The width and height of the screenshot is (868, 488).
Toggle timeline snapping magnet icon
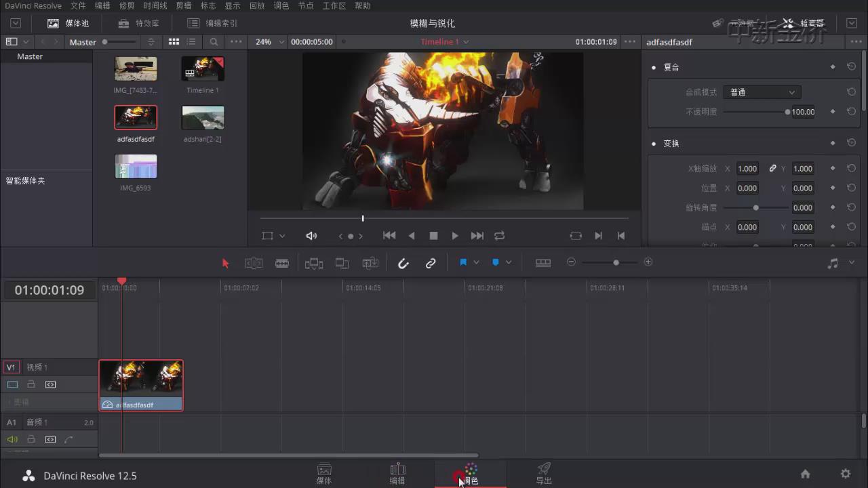click(x=403, y=263)
